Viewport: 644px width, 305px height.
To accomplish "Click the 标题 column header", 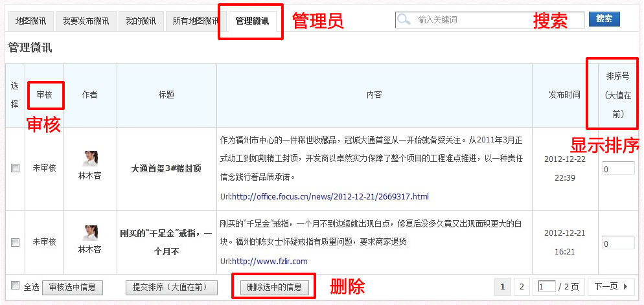I will 167,95.
